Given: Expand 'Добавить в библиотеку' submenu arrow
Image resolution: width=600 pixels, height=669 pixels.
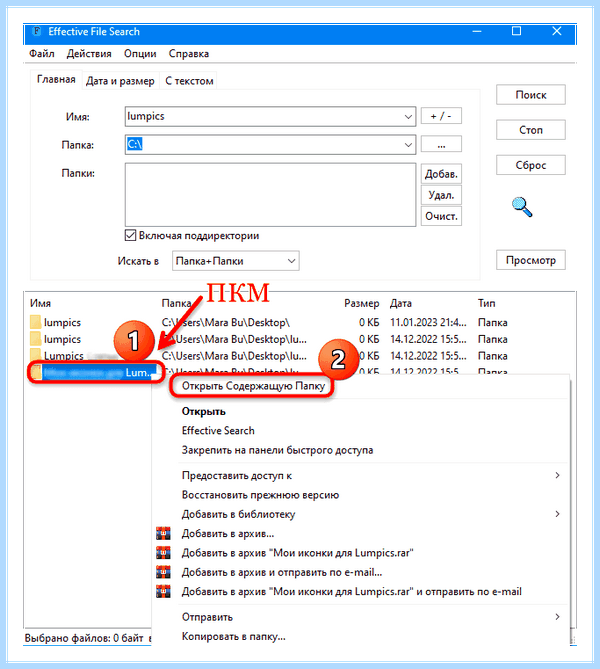Looking at the screenshot, I should coord(557,514).
